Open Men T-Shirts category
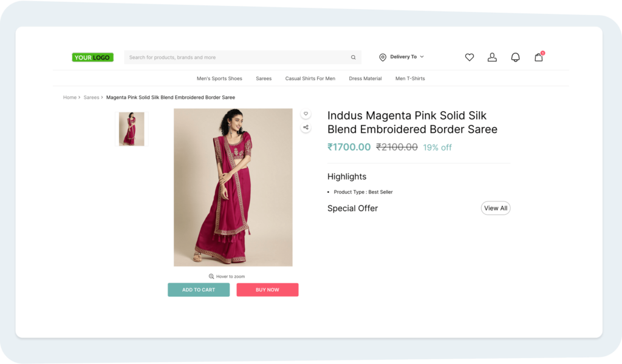622x364 pixels. [410, 78]
